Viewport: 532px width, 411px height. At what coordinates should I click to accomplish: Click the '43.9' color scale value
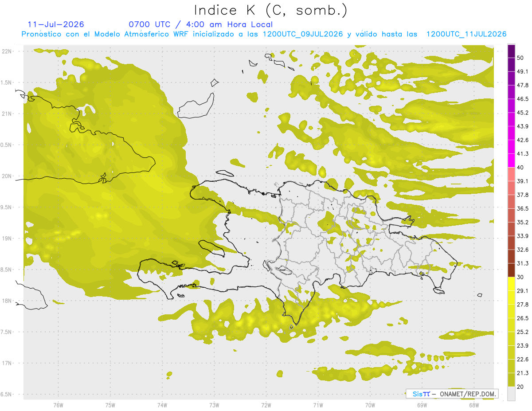pos(523,126)
